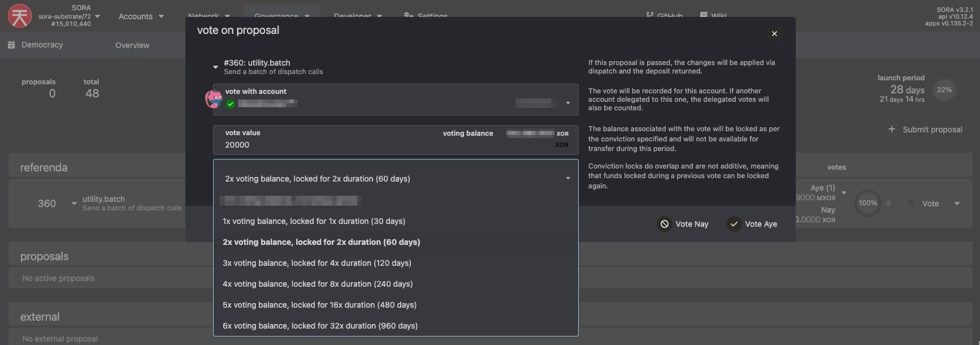The image size is (980, 345).
Task: Click Submit proposal in the background page
Action: tap(925, 130)
